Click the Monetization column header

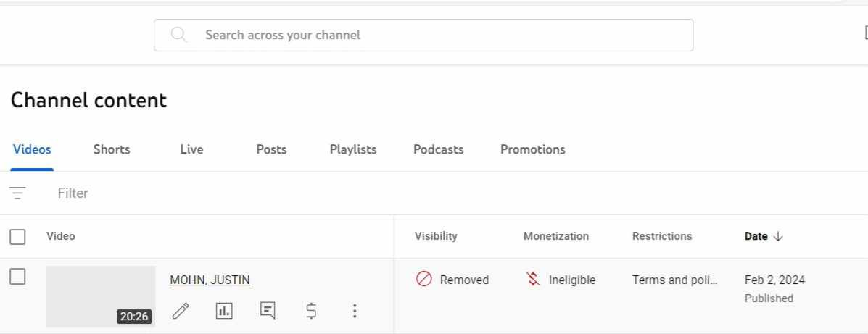556,236
